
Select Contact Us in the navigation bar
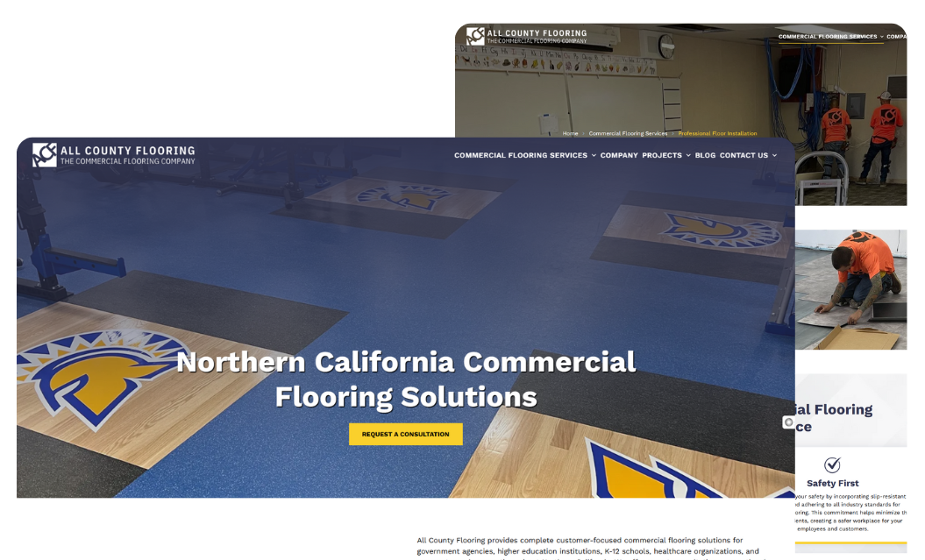744,155
